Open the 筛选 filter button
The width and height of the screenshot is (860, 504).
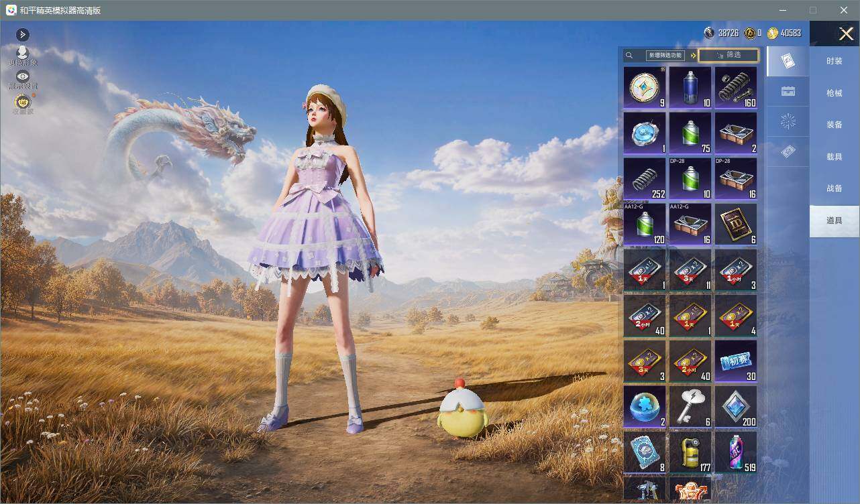[x=729, y=56]
